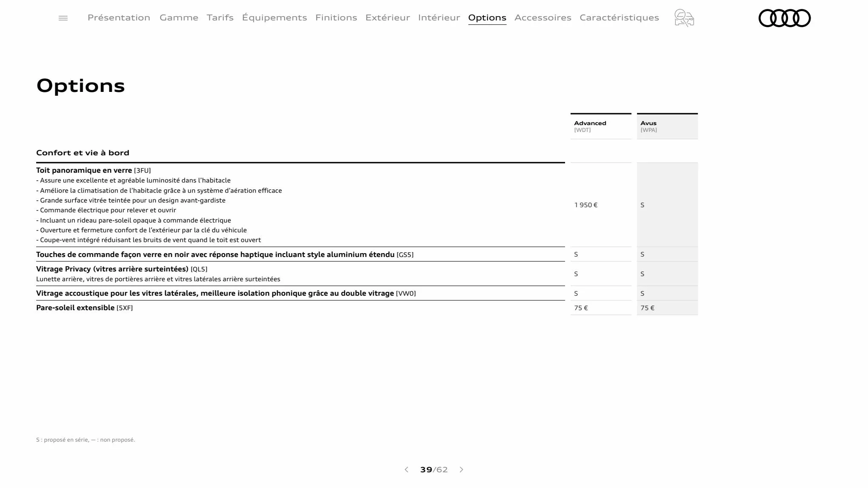Click the Confort et vie à bord heading
This screenshot has height=488, width=868.
(x=83, y=153)
